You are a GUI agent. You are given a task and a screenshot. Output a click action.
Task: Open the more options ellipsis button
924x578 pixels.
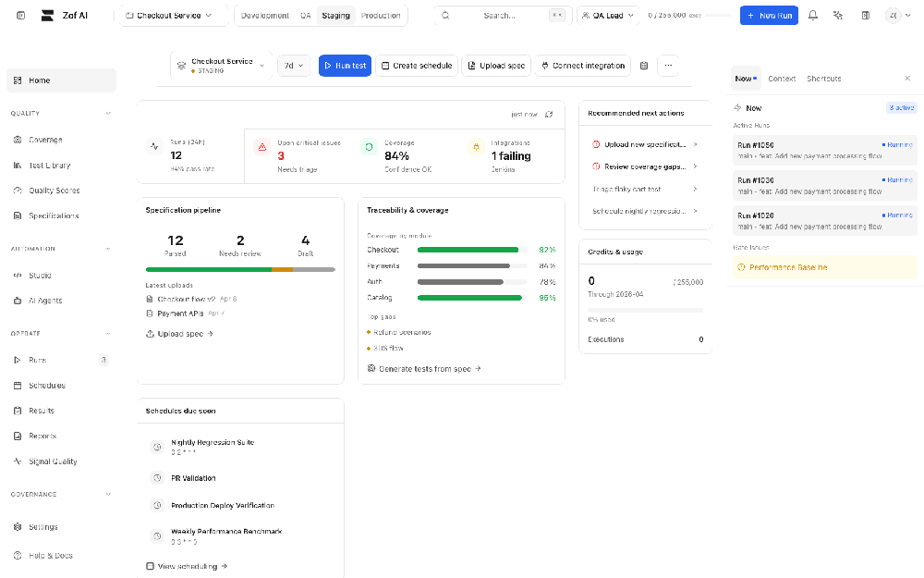coord(668,66)
